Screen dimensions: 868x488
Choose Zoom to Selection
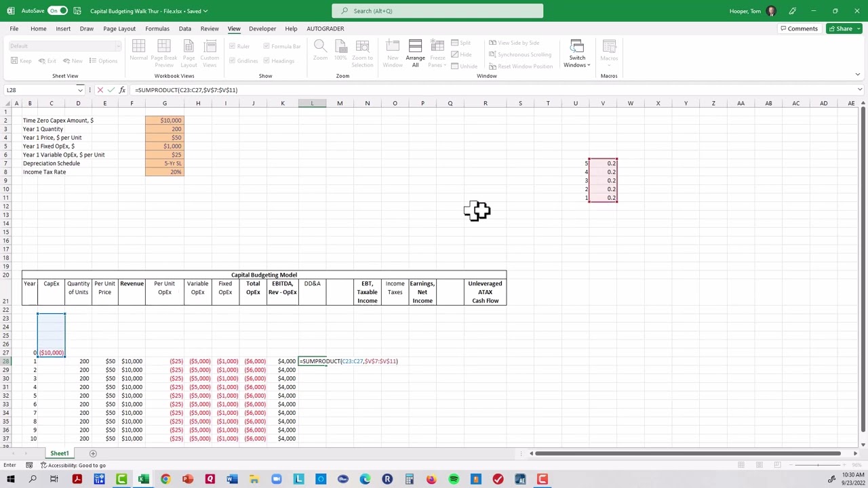tap(362, 53)
